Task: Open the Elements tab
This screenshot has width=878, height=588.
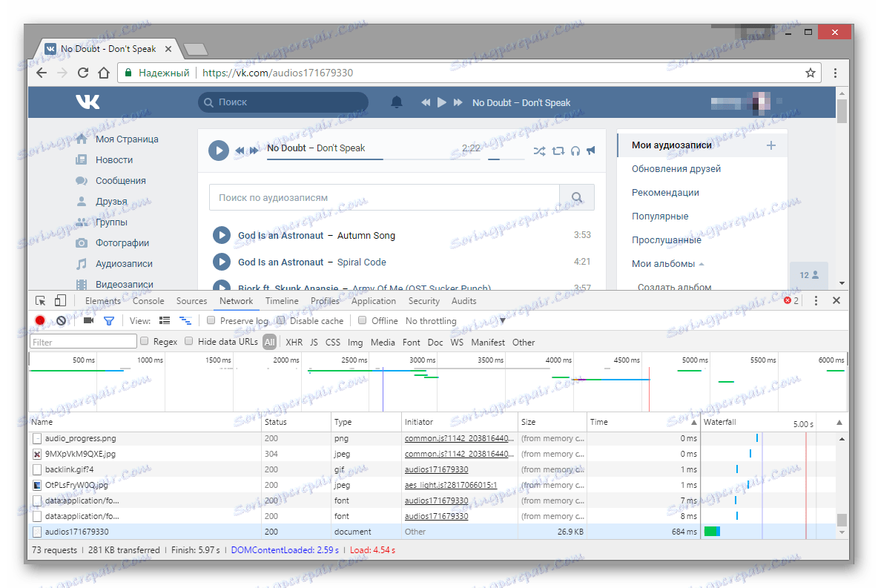Action: (x=102, y=301)
